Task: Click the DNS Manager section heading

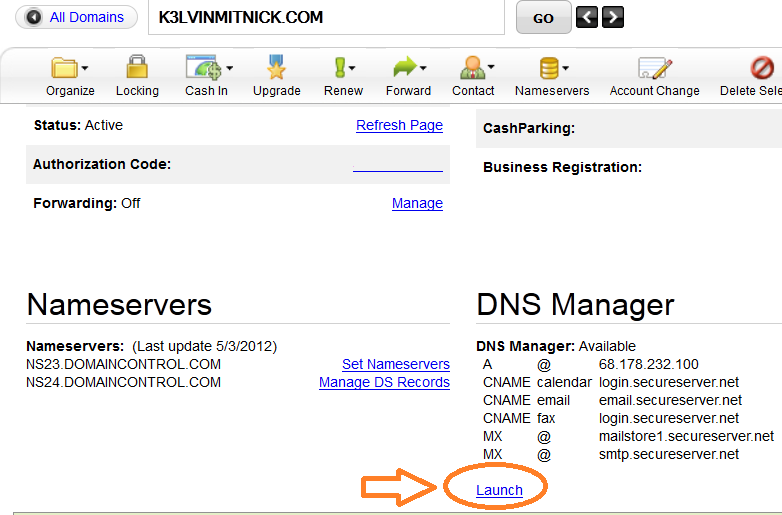Action: pyautogui.click(x=575, y=305)
